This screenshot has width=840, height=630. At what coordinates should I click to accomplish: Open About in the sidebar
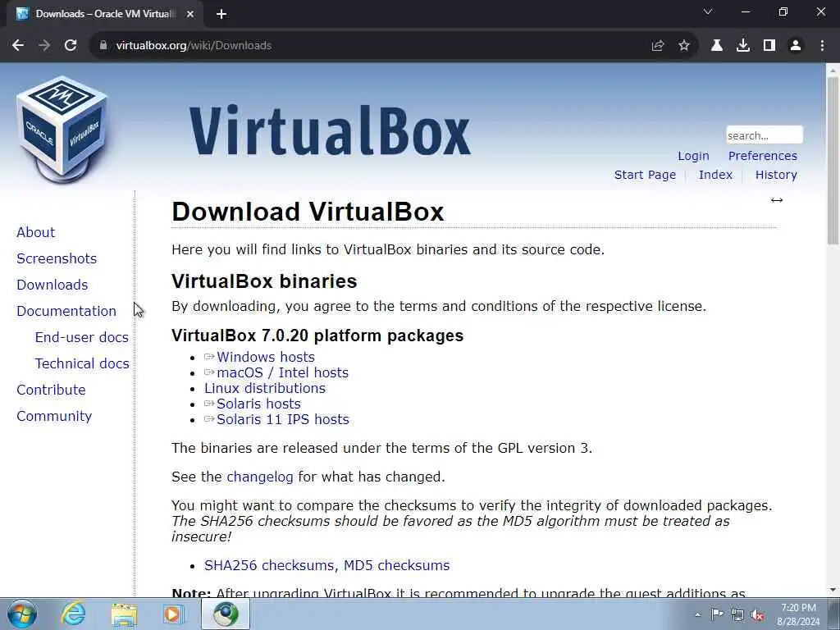[35, 232]
